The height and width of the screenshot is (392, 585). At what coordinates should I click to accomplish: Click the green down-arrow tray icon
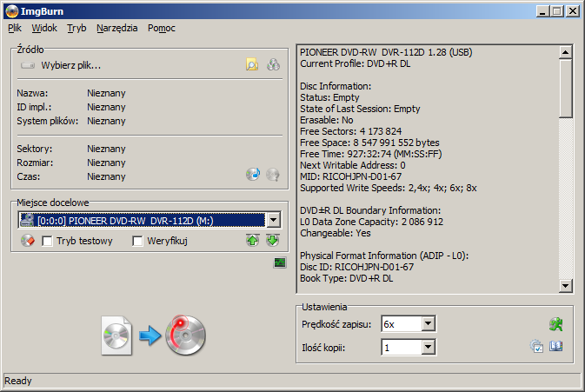click(x=273, y=241)
